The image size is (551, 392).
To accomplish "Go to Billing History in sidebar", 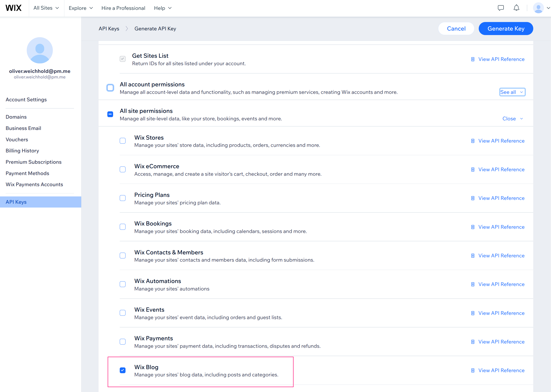I will (x=22, y=151).
